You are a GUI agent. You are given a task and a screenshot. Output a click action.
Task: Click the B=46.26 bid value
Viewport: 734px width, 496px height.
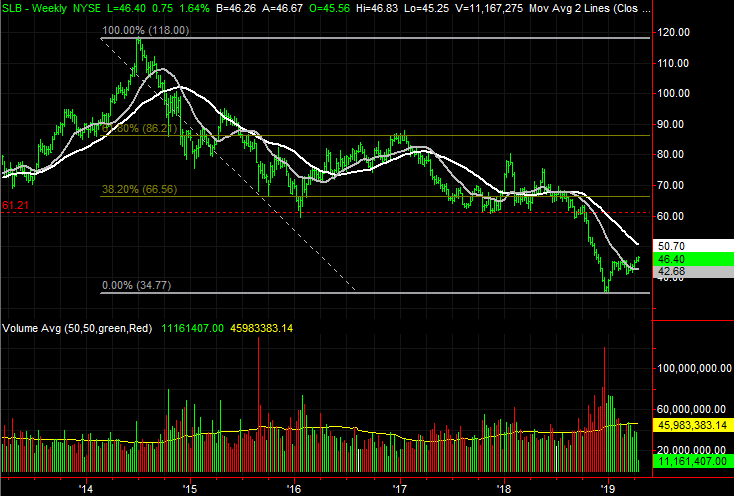234,8
